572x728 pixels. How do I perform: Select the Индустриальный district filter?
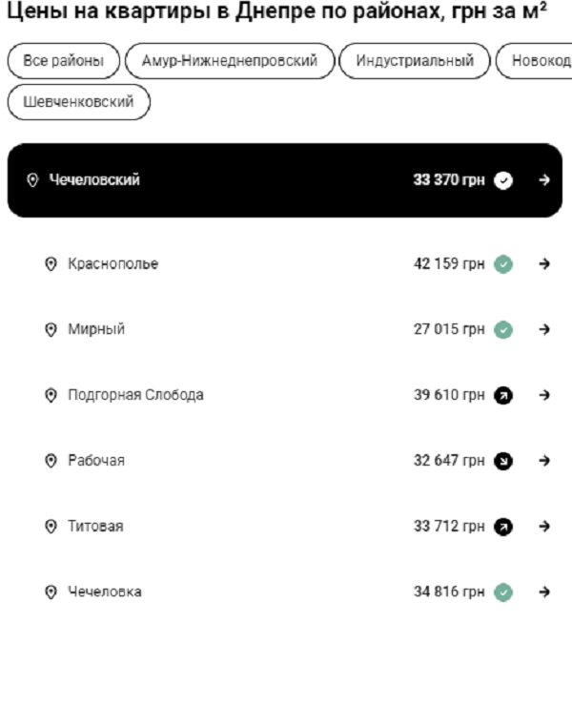click(x=415, y=61)
